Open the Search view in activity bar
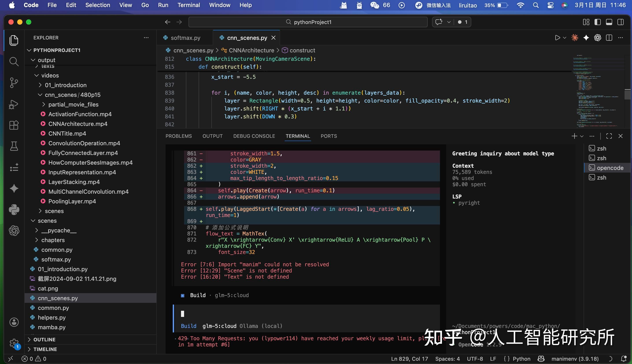 14,61
